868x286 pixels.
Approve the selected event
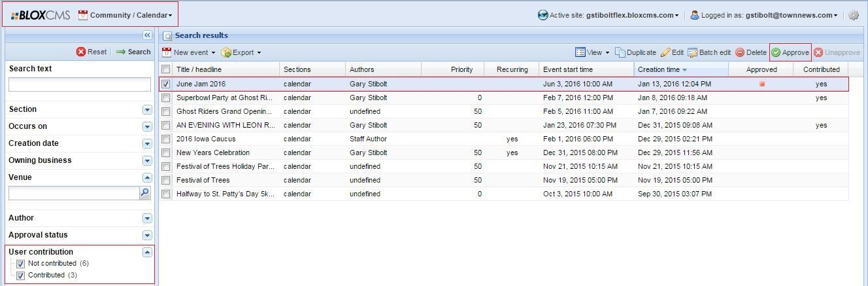coord(790,52)
